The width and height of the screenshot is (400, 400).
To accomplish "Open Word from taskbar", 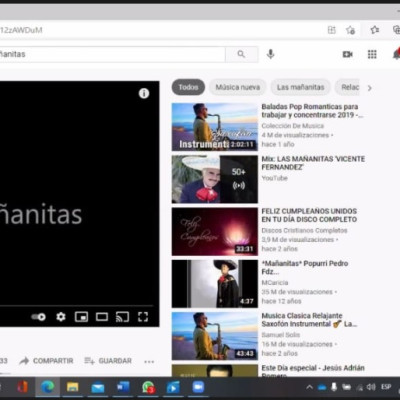I will click(x=123, y=387).
